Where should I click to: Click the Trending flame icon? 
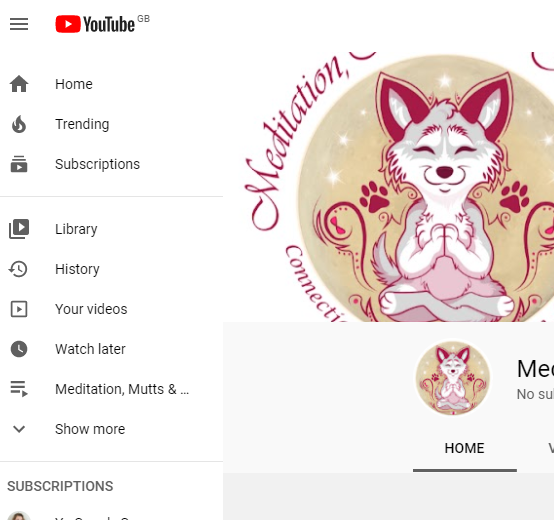pos(19,124)
